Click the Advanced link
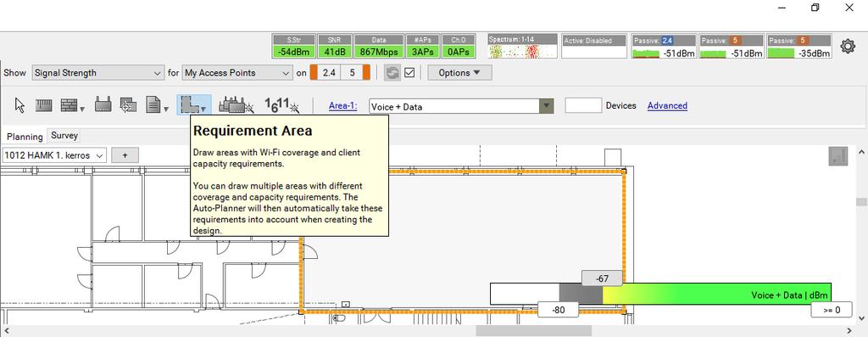This screenshot has width=868, height=337. click(667, 105)
